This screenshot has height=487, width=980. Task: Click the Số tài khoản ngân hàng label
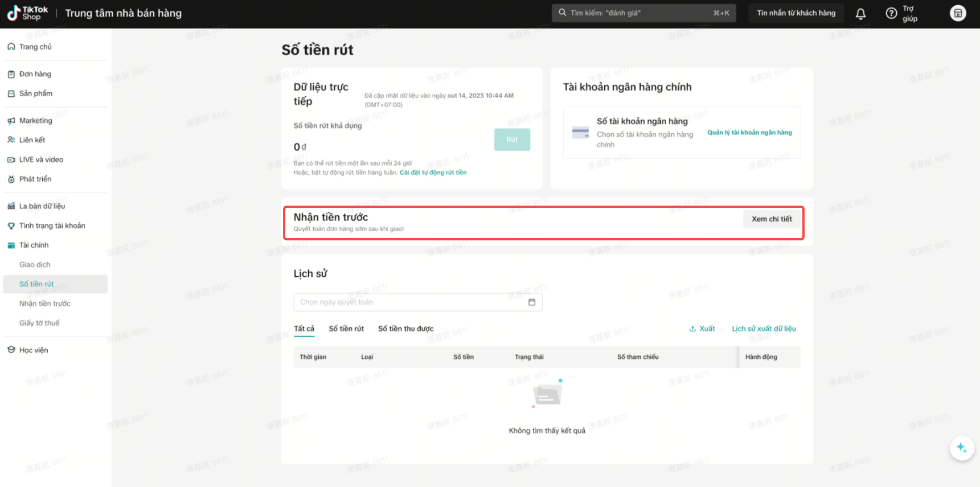click(642, 121)
